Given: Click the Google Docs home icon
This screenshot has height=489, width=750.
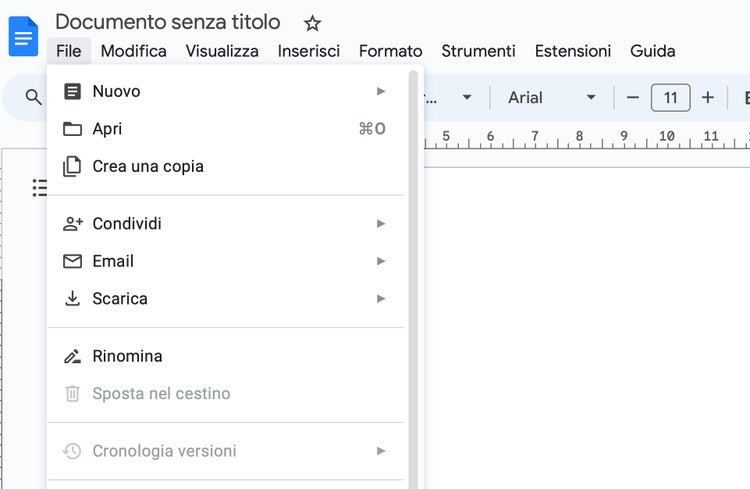Looking at the screenshot, I should (22, 36).
